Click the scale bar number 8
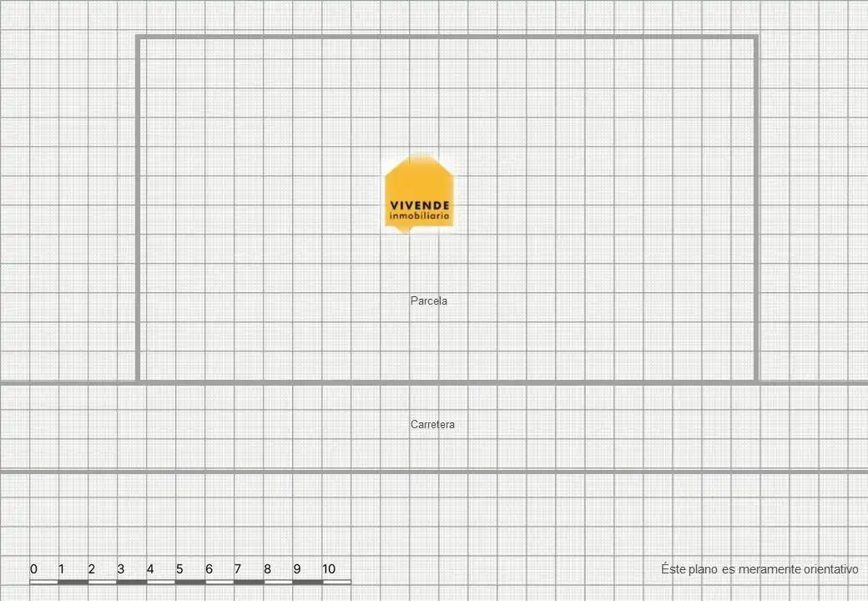The height and width of the screenshot is (601, 868). tap(267, 569)
